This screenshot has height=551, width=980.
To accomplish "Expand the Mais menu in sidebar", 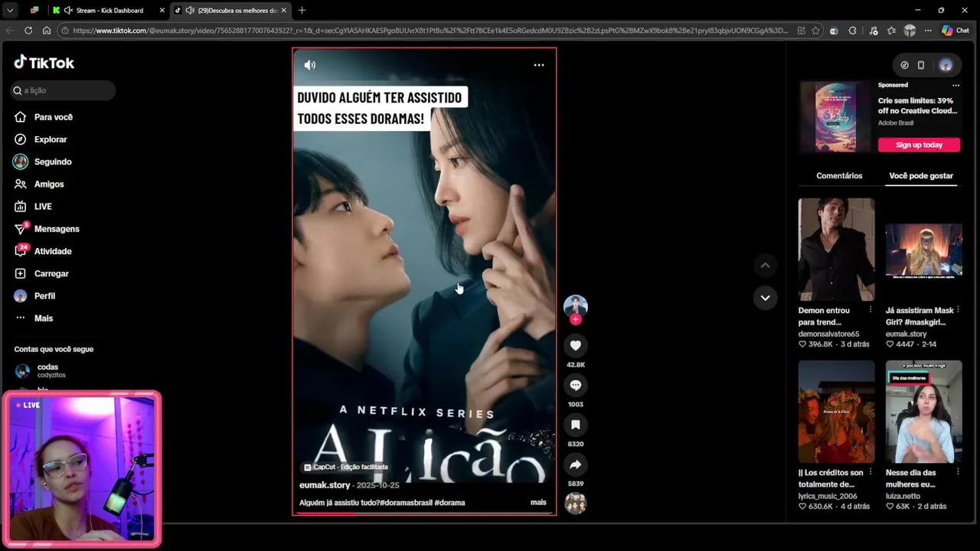I will pos(34,318).
